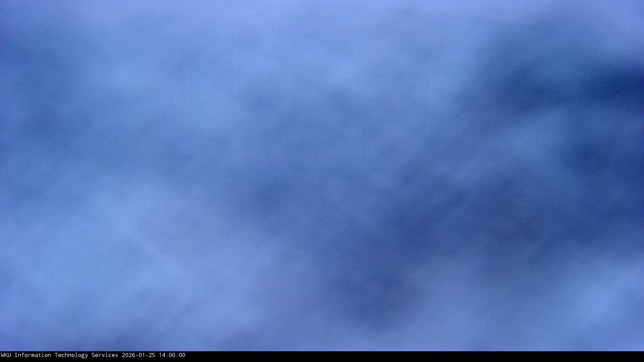Image resolution: width=644 pixels, height=362 pixels.
Task: Click the date stamp 2026-01-25
Action: 138,355
